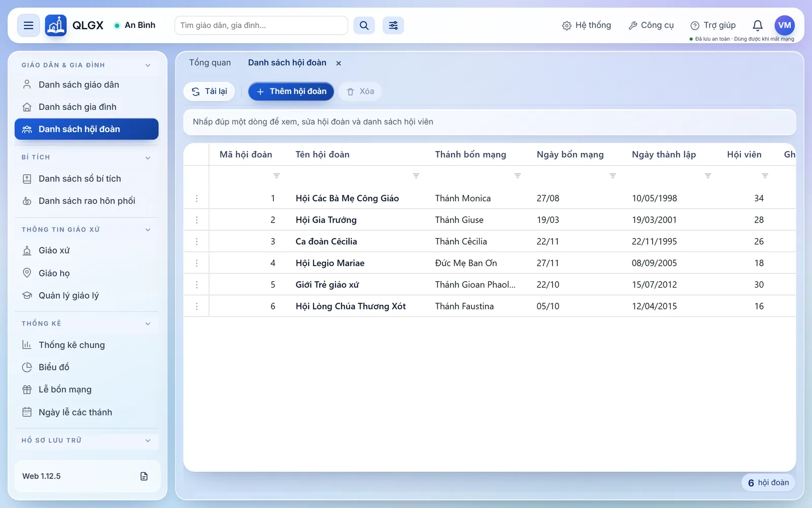The image size is (812, 508).
Task: Click the Tải lại reload button
Action: tap(209, 91)
